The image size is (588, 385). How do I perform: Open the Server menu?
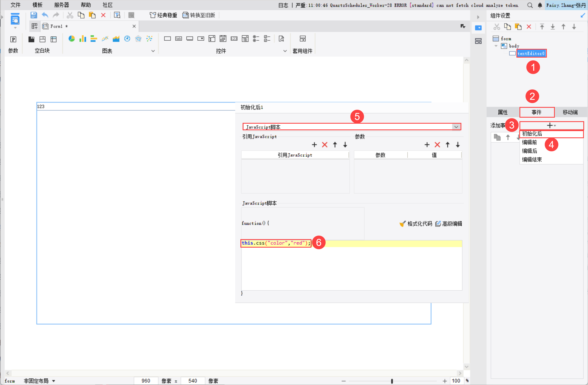tap(61, 5)
